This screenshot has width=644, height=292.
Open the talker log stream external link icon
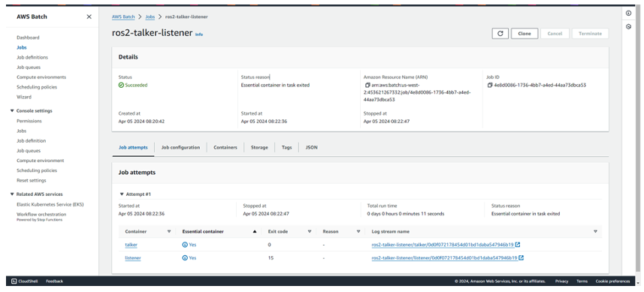[518, 245]
